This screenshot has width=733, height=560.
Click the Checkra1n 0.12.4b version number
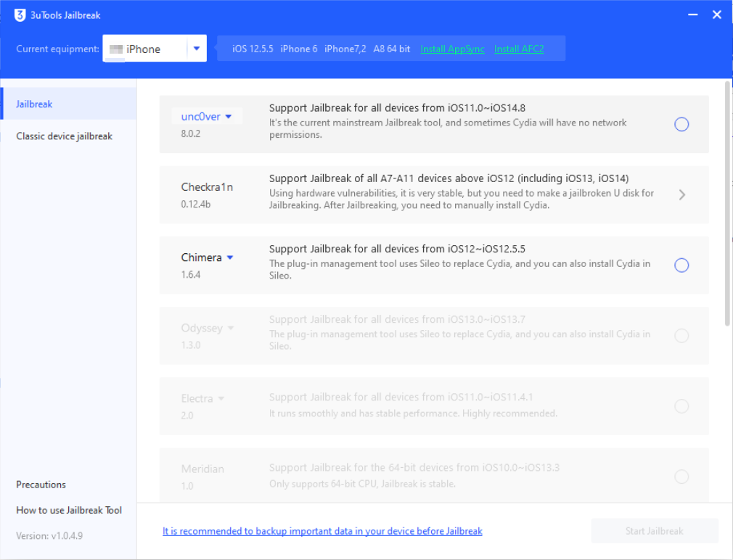pos(196,204)
